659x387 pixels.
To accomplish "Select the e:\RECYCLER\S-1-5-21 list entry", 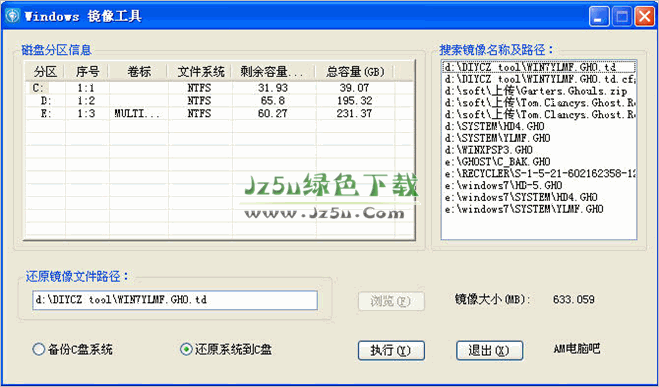I will point(539,174).
